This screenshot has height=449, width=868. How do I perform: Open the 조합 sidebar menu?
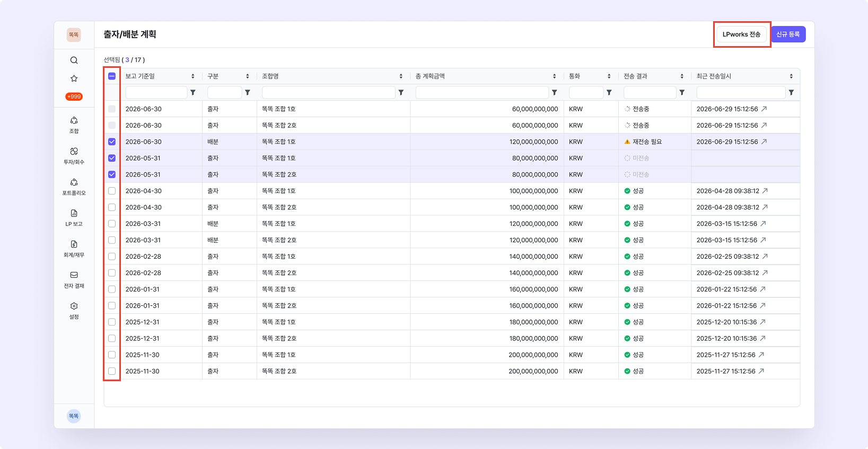tap(74, 125)
